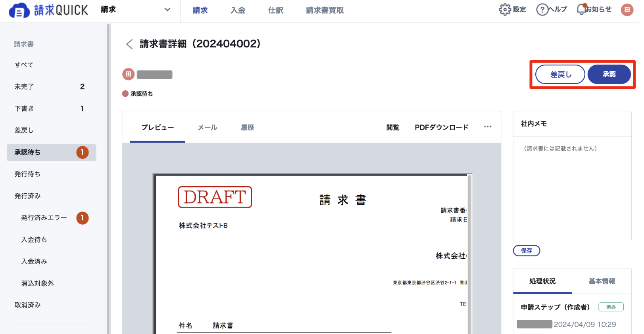Click the 2024/04/09 10:29 timestamp
644x334 pixels.
click(x=585, y=324)
